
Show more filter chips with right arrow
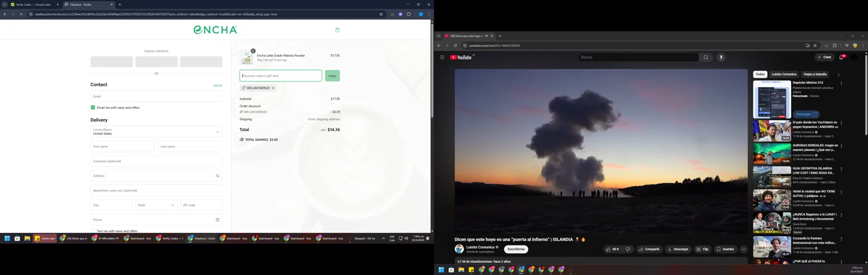[838, 75]
